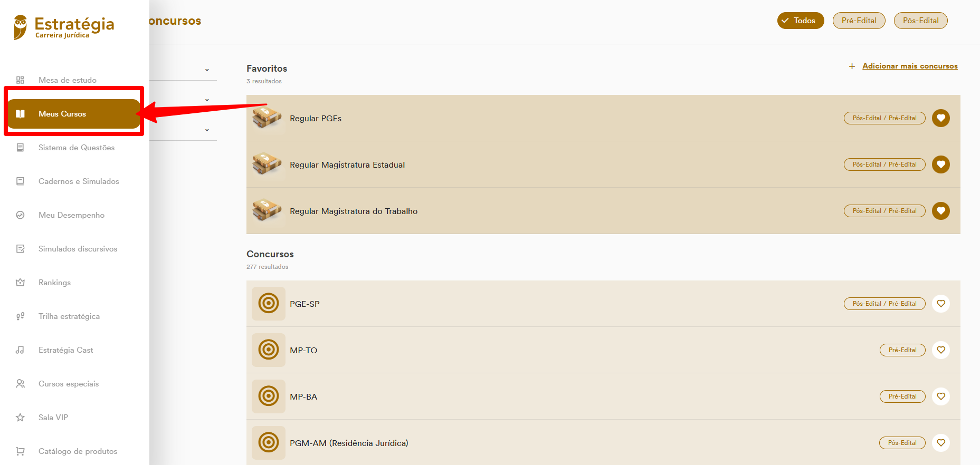Open the Regular Magistratura Estadual row
This screenshot has height=465, width=980.
347,164
